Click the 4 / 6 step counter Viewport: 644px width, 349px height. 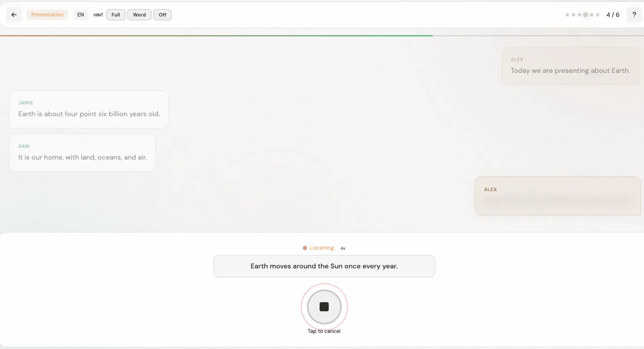tap(613, 15)
